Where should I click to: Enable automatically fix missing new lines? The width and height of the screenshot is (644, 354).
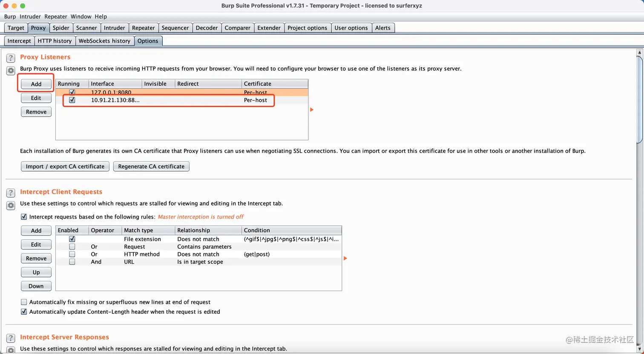[24, 302]
